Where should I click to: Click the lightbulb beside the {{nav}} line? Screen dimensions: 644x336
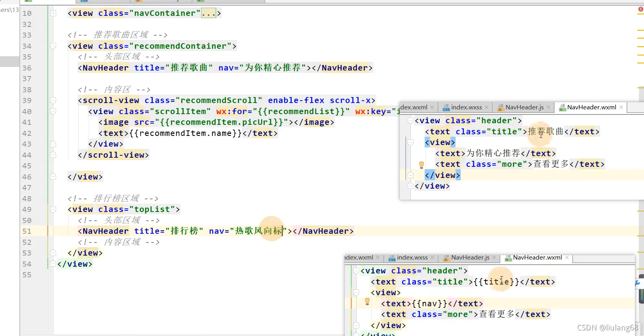(x=367, y=302)
